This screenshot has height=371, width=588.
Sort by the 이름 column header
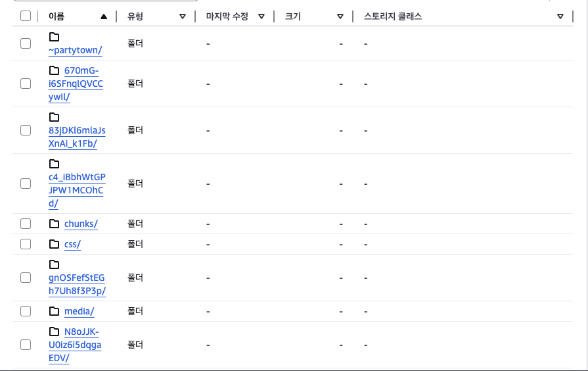click(x=57, y=16)
